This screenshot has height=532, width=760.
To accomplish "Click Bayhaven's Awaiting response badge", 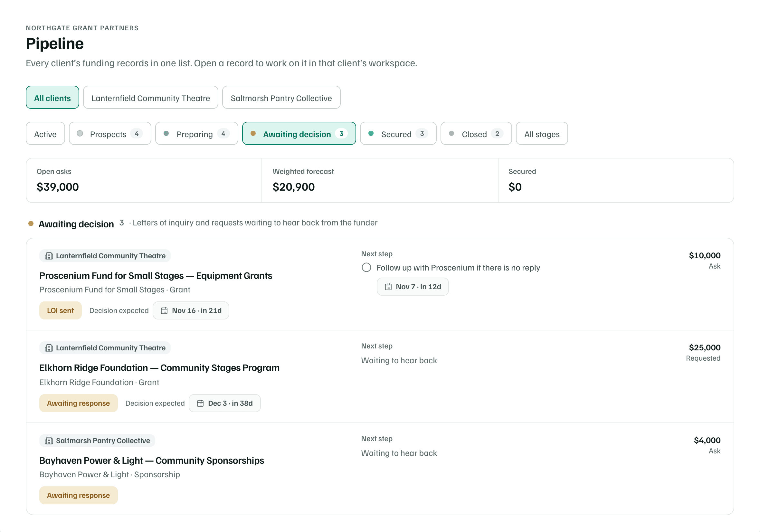I will coord(79,495).
